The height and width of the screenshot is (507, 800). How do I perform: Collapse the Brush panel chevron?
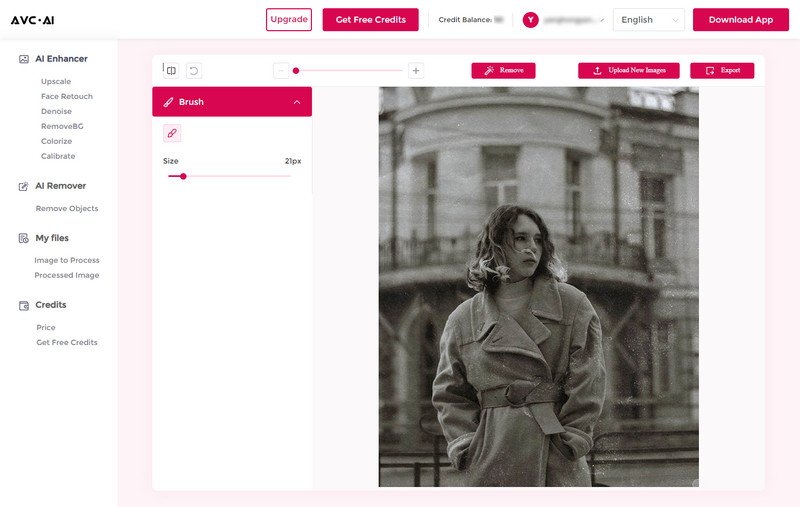pos(297,102)
